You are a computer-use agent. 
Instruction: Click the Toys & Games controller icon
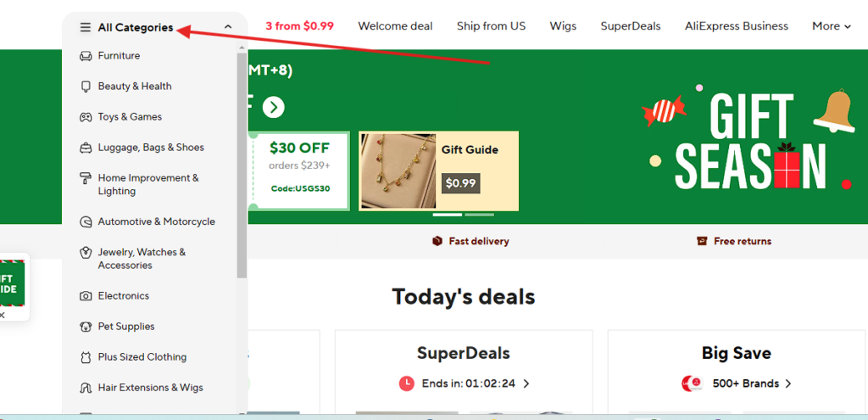(x=86, y=117)
